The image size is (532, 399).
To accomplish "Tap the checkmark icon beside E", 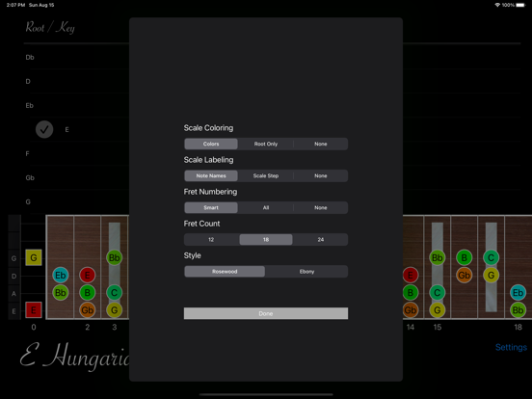I will [x=44, y=129].
